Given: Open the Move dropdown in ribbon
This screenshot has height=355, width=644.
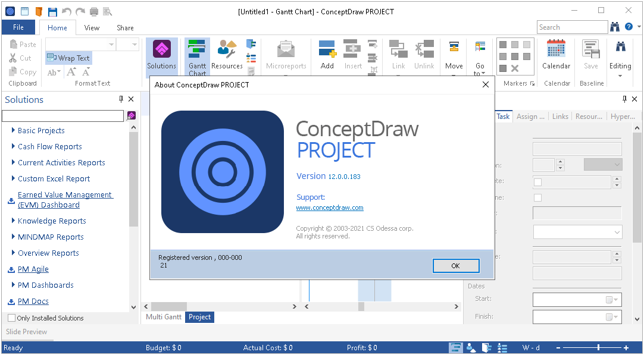Looking at the screenshot, I should (x=454, y=56).
